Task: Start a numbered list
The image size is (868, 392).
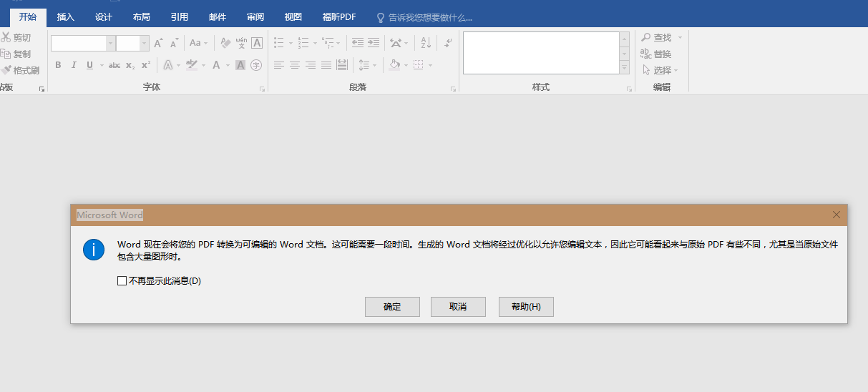Action: click(303, 44)
